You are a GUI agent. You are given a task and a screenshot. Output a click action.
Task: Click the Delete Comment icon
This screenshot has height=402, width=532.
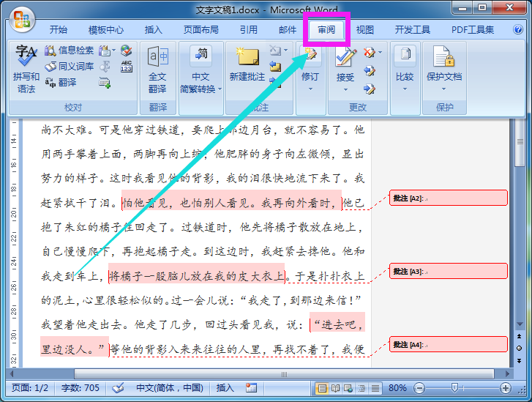(275, 51)
